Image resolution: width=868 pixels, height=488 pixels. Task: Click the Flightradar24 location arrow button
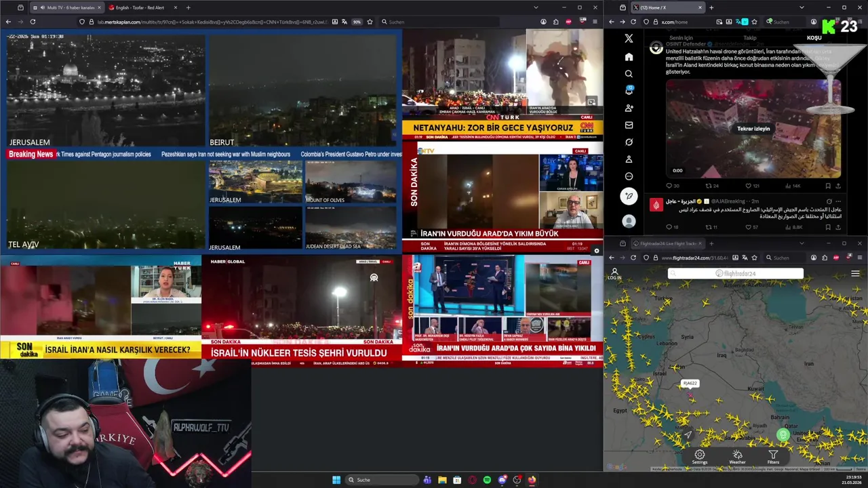[688, 434]
